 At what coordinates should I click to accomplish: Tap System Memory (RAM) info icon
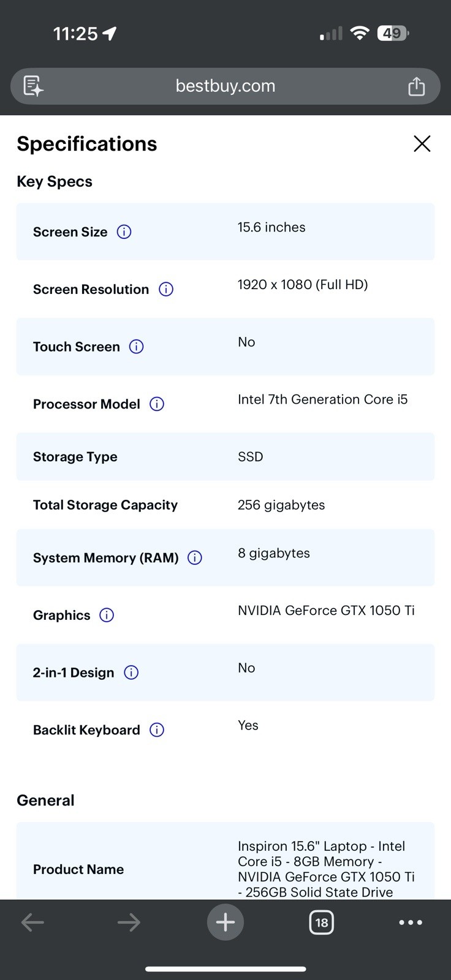[195, 558]
